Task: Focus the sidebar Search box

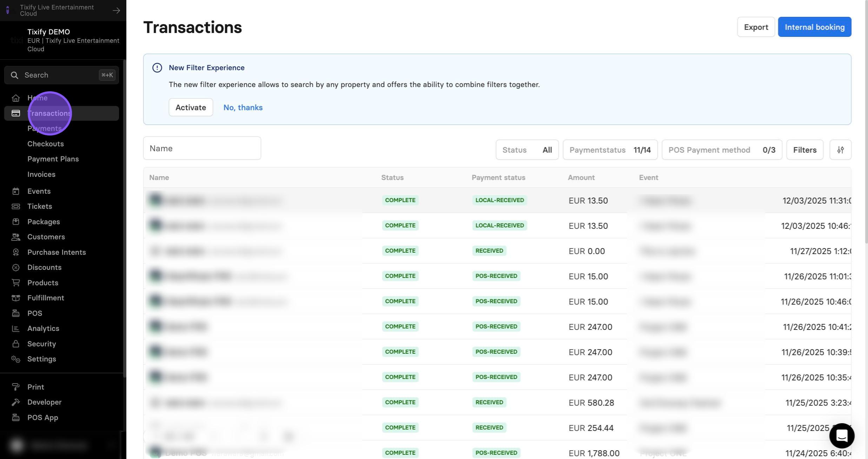Action: (61, 75)
